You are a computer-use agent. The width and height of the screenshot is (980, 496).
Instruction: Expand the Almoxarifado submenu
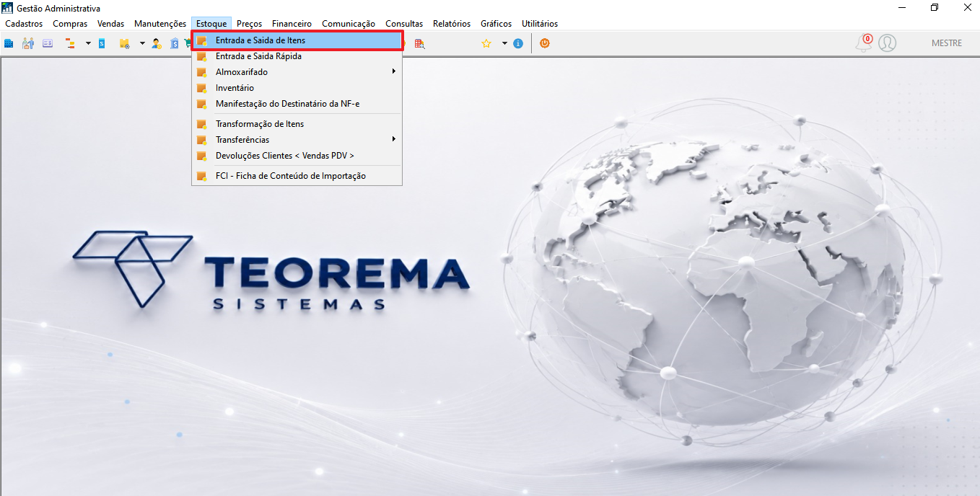click(297, 72)
